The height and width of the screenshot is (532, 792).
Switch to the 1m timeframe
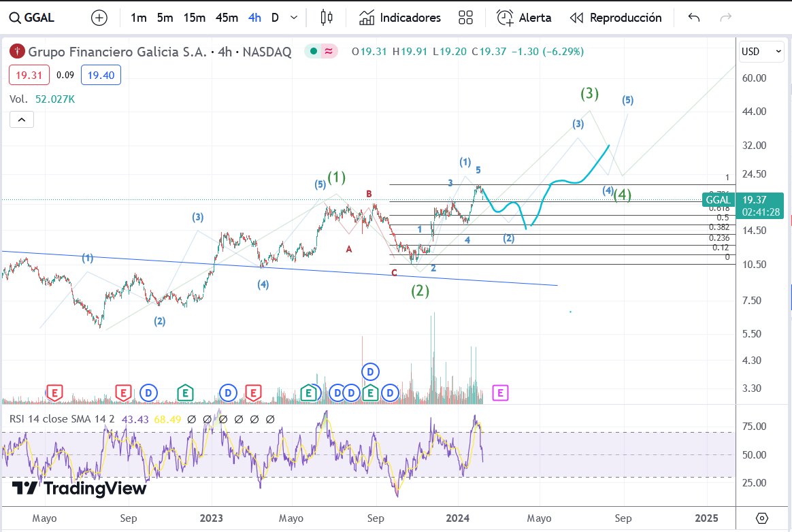coord(138,18)
